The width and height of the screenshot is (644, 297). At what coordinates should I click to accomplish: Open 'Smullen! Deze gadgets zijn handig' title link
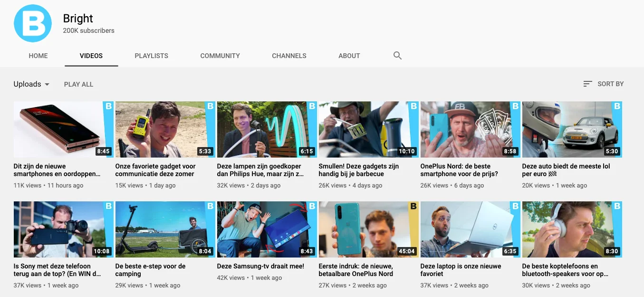coord(358,170)
